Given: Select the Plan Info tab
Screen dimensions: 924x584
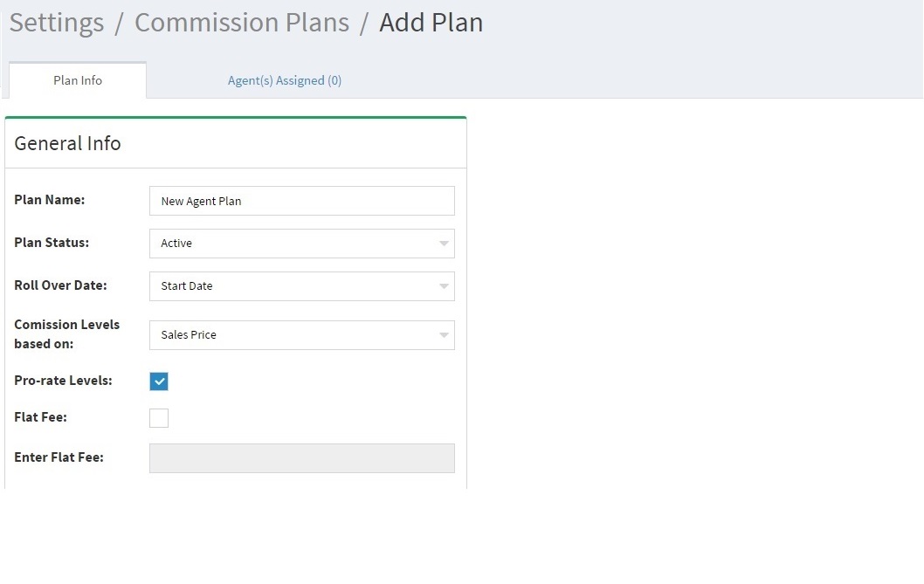Looking at the screenshot, I should [x=77, y=80].
